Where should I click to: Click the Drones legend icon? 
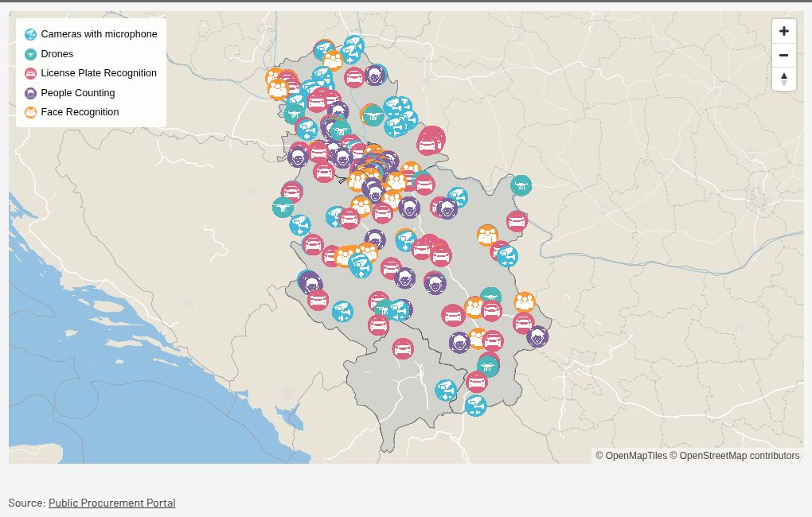[31, 54]
